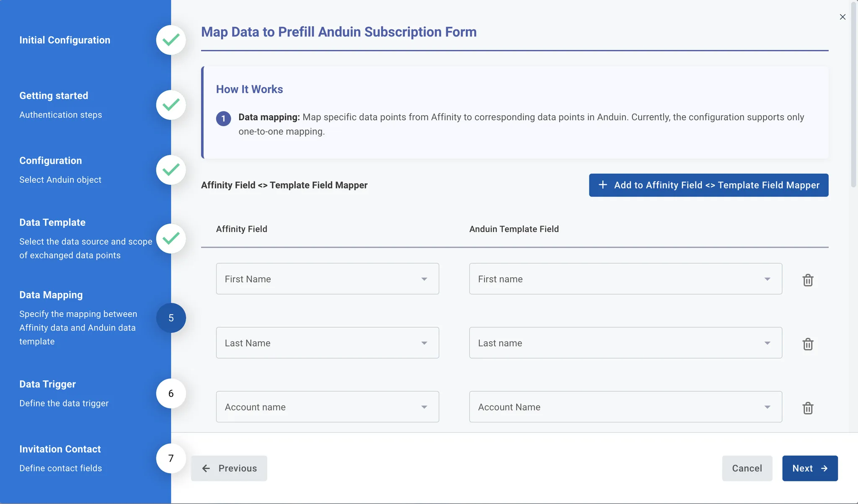Click the Define contact fields subtitle
Viewport: 858px width, 504px height.
61,468
